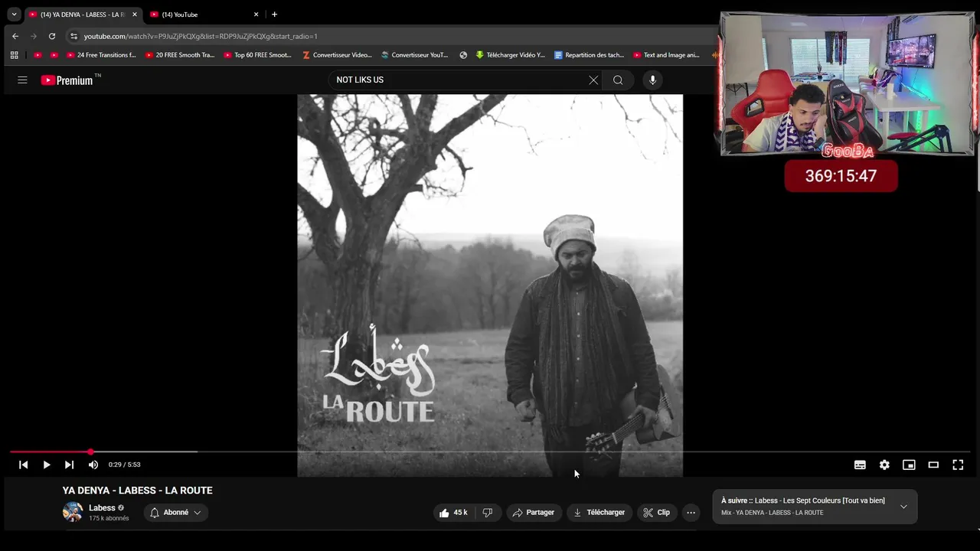Open Télécharger Vidéo Y... bookmark
This screenshot has width=980, height=551.
point(511,55)
